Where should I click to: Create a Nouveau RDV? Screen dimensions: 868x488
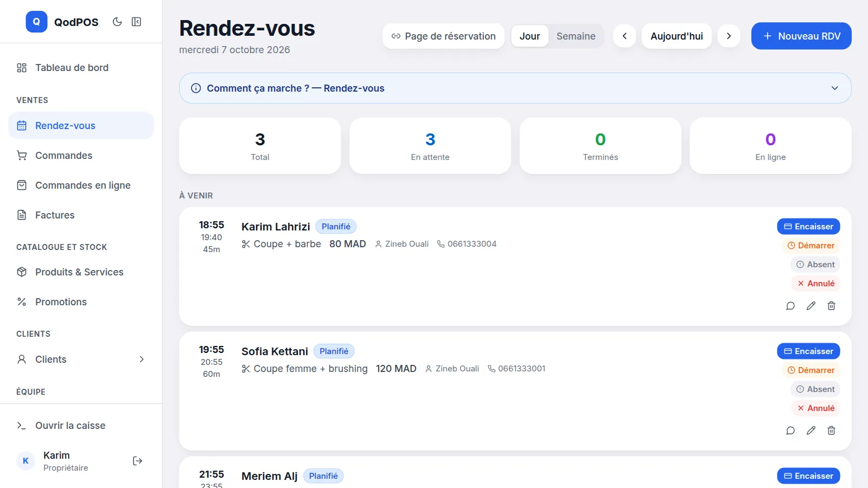[801, 36]
